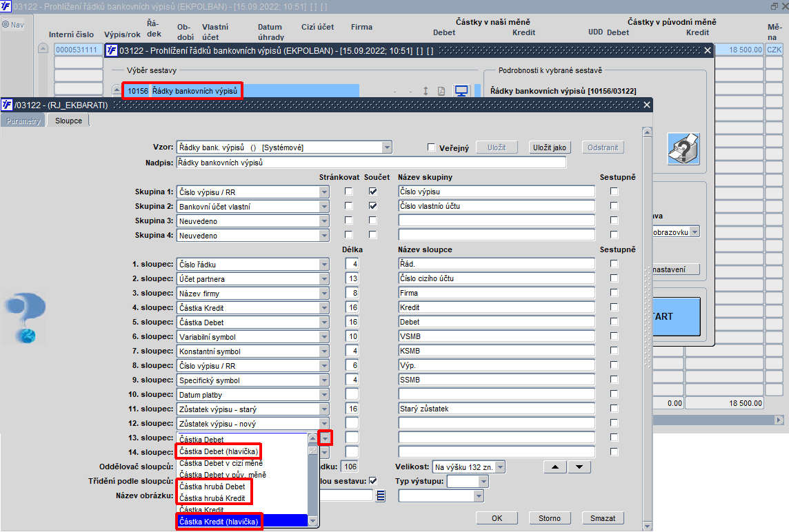This screenshot has height=532, width=789.
Task: Open the Vzor dropdown
Action: [387, 147]
